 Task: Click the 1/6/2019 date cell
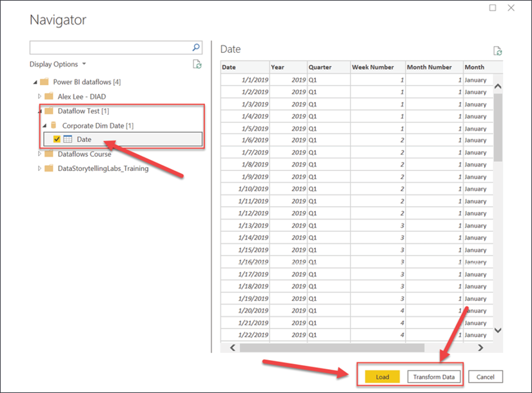(x=245, y=140)
